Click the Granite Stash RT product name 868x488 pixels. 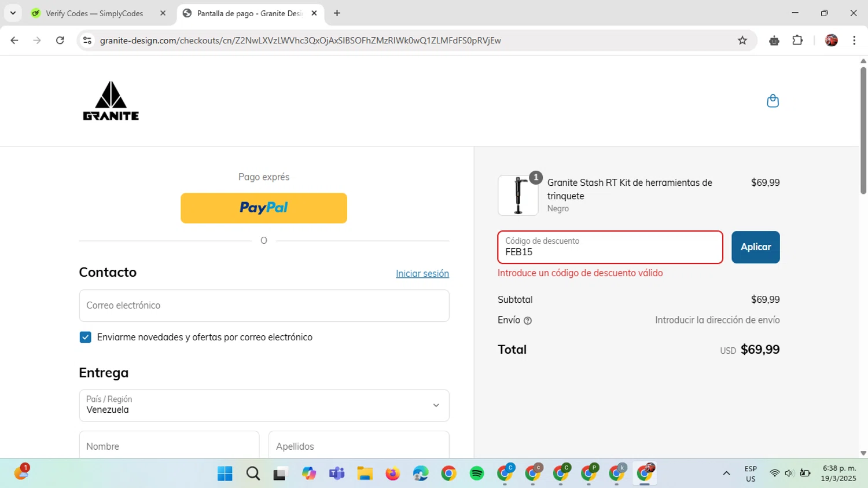[x=630, y=189]
